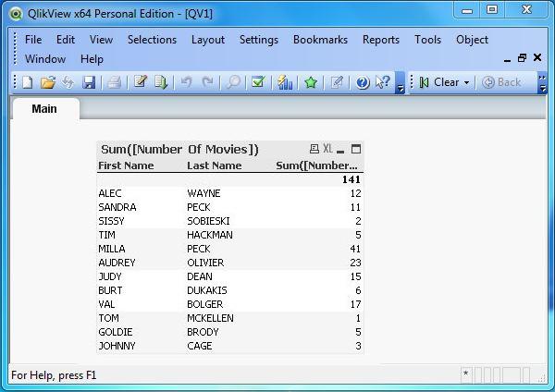Minimize the Sum chart object
The image size is (555, 392).
(x=340, y=152)
